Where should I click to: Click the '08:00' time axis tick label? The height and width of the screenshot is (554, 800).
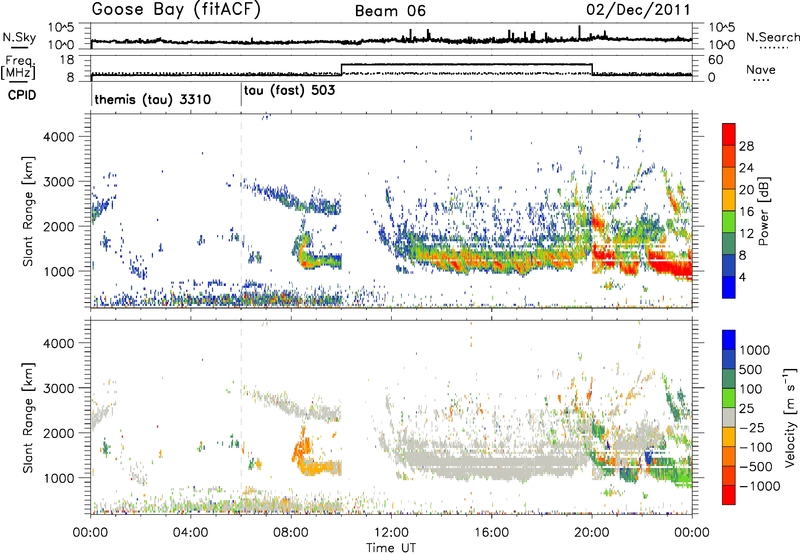(x=291, y=533)
